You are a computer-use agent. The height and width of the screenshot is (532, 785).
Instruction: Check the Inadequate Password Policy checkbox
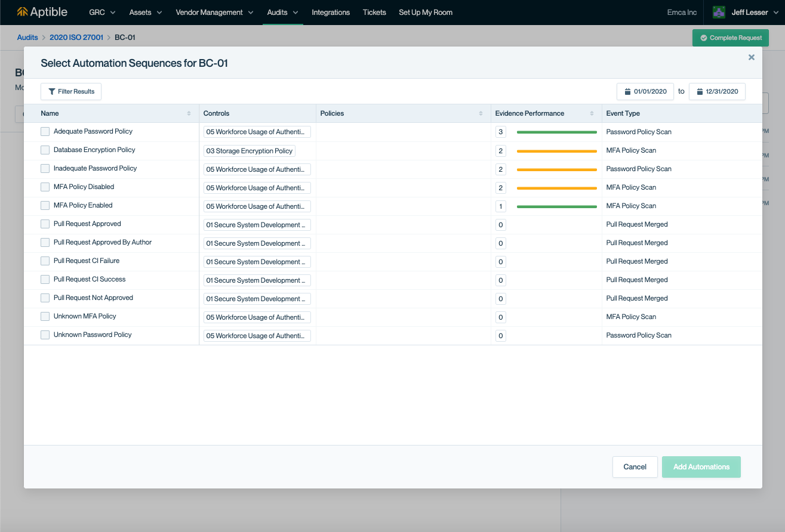[45, 168]
